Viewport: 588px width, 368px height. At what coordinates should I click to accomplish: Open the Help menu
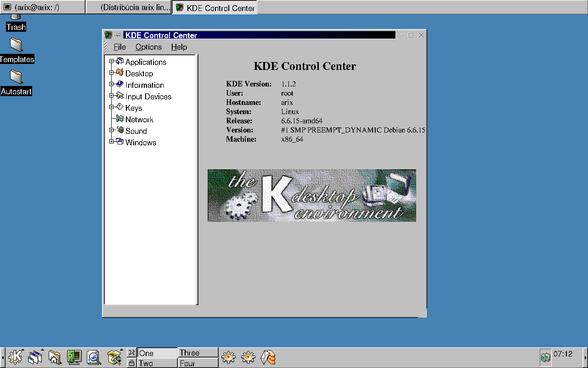(179, 47)
